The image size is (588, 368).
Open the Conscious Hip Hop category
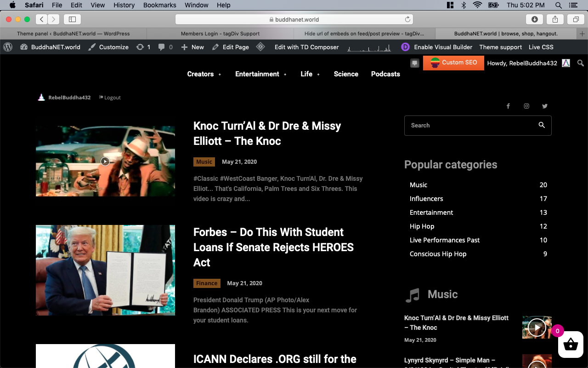(438, 254)
